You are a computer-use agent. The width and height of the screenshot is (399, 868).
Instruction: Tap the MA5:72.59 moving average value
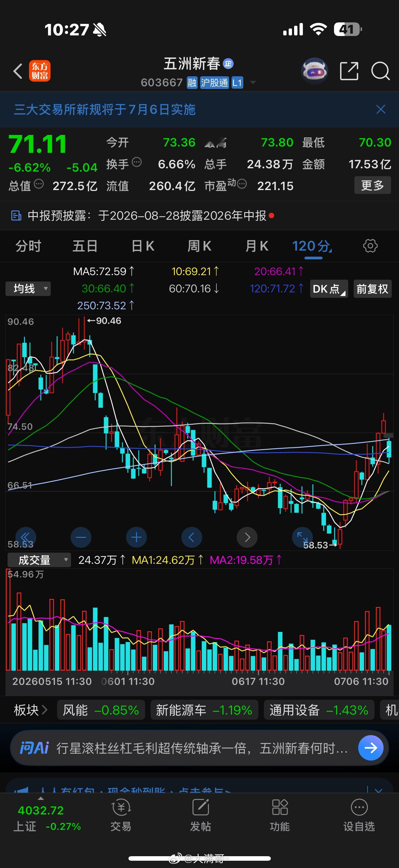(104, 271)
